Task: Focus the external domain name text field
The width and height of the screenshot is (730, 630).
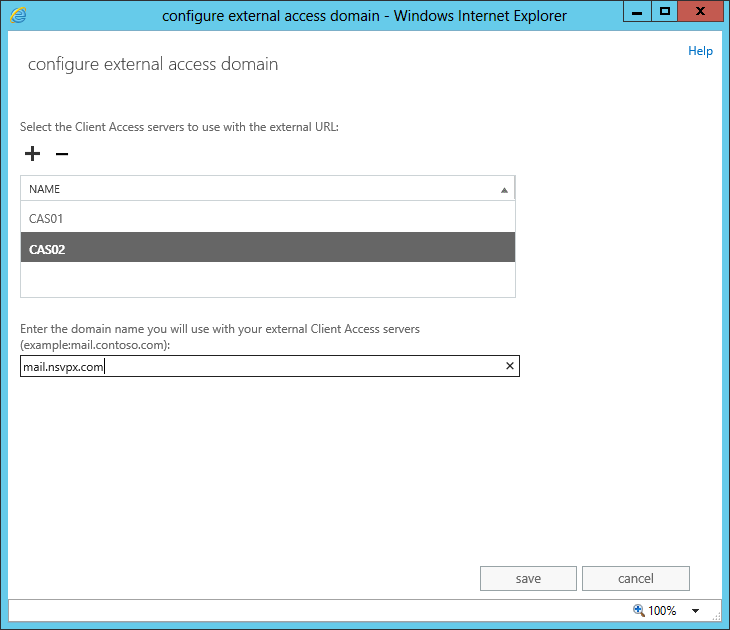Action: point(260,367)
